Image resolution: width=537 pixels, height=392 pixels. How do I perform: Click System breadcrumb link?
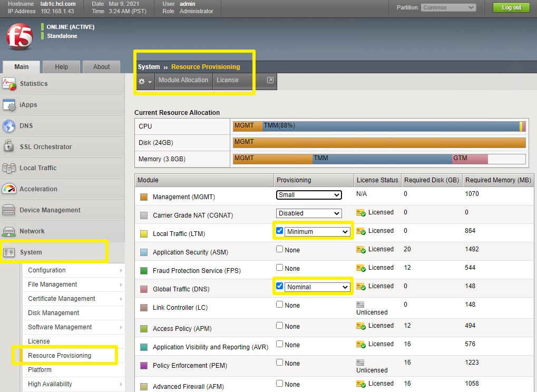pyautogui.click(x=149, y=67)
